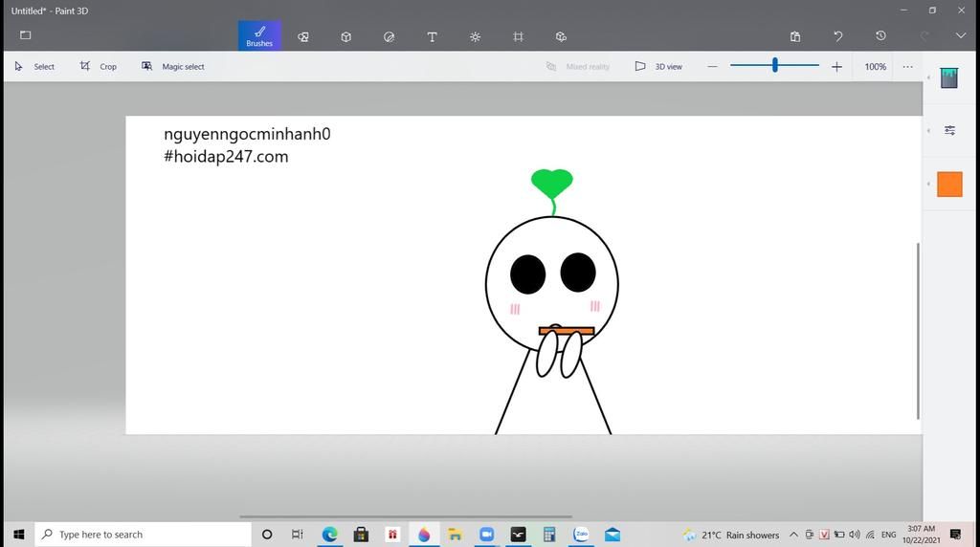Expand the top toolbar chevron
Screen dimensions: 980x547
pyautogui.click(x=961, y=35)
